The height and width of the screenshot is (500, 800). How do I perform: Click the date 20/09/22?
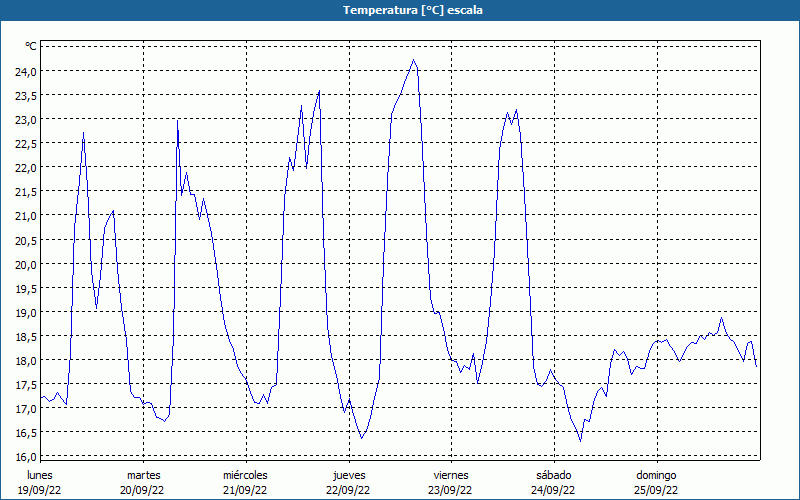point(142,490)
